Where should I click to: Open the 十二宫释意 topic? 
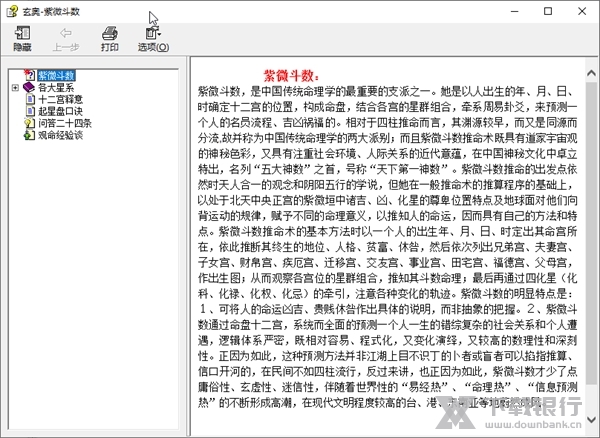coord(60,99)
